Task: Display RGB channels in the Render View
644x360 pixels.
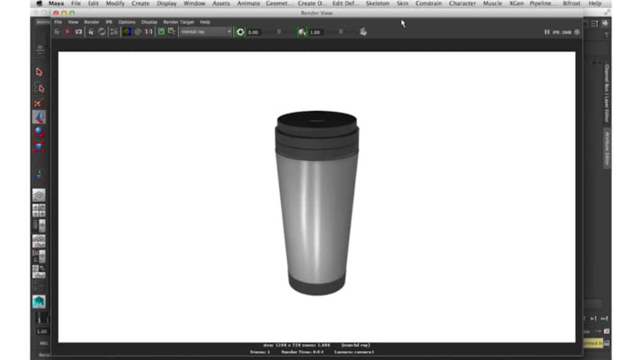Action: tap(126, 31)
